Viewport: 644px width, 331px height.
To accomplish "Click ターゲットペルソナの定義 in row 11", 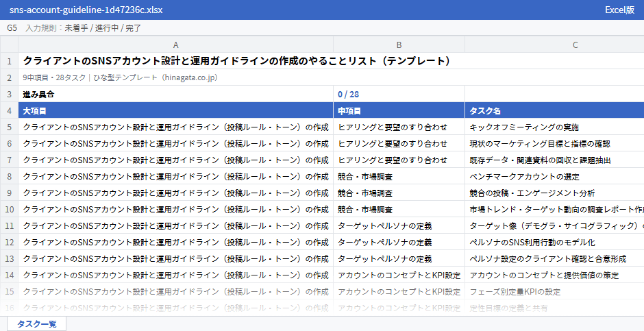I will click(399, 225).
